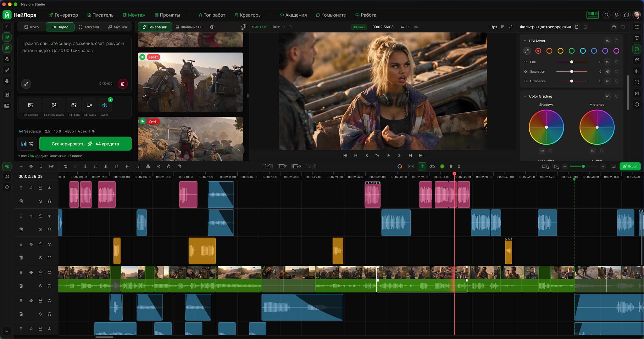Screen dimensions: 644x339
Task: Click Сгенерировать 44 кредита button
Action: point(85,144)
